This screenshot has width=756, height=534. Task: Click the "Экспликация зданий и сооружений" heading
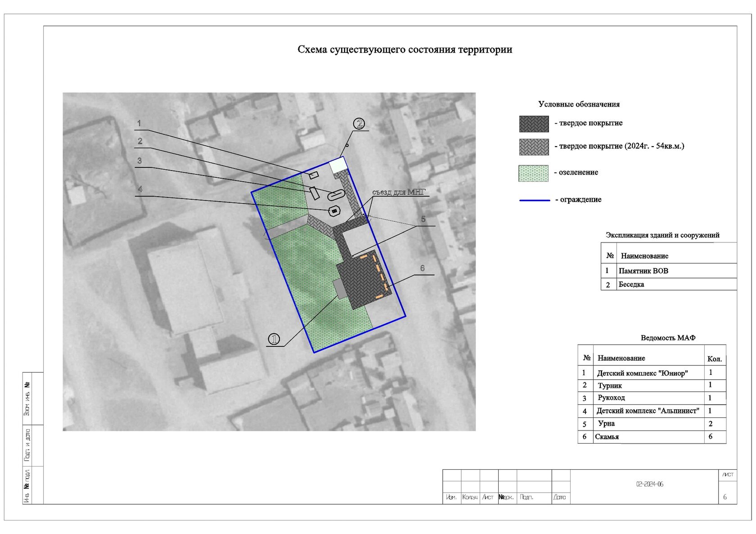pyautogui.click(x=662, y=235)
